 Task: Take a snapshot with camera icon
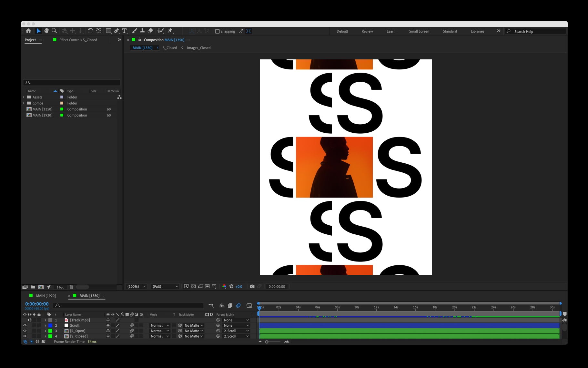pyautogui.click(x=252, y=286)
